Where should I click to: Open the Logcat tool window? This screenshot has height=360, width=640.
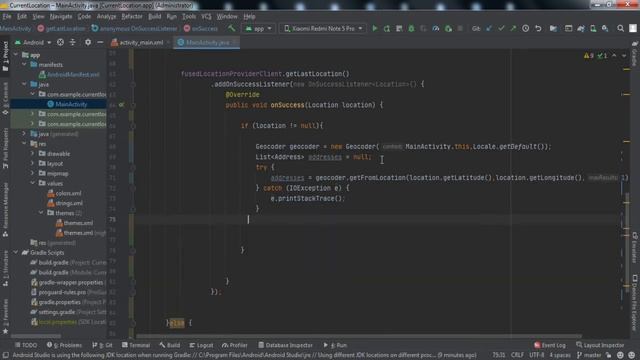point(201,345)
